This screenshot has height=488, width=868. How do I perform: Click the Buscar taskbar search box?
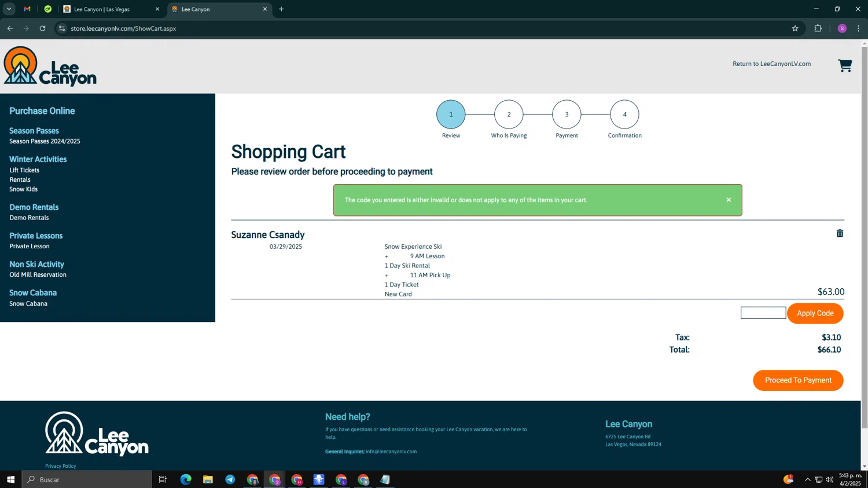point(87,479)
